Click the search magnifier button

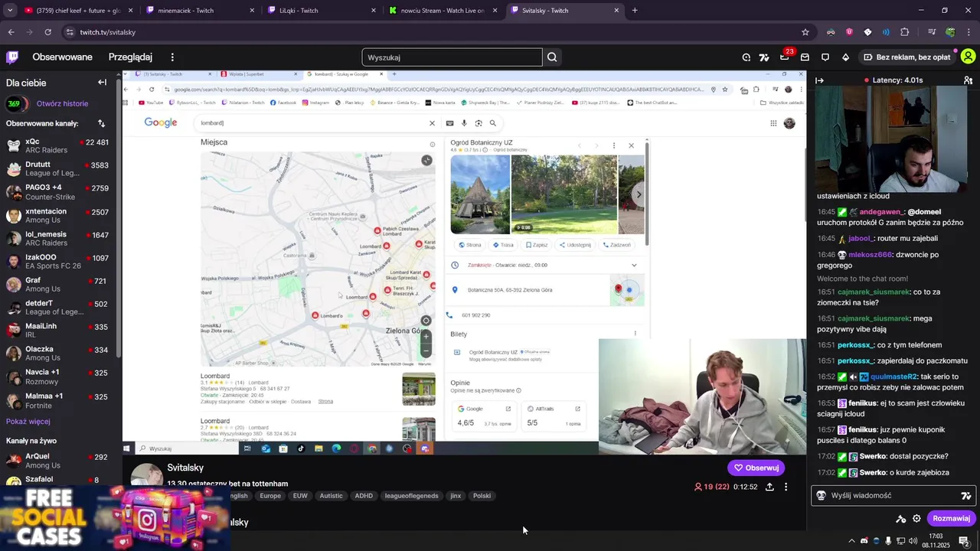click(552, 57)
